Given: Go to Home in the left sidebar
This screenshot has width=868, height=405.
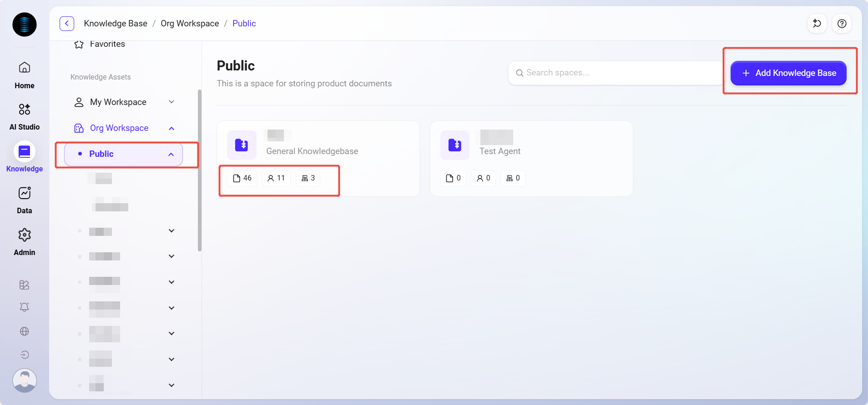Looking at the screenshot, I should (x=25, y=75).
